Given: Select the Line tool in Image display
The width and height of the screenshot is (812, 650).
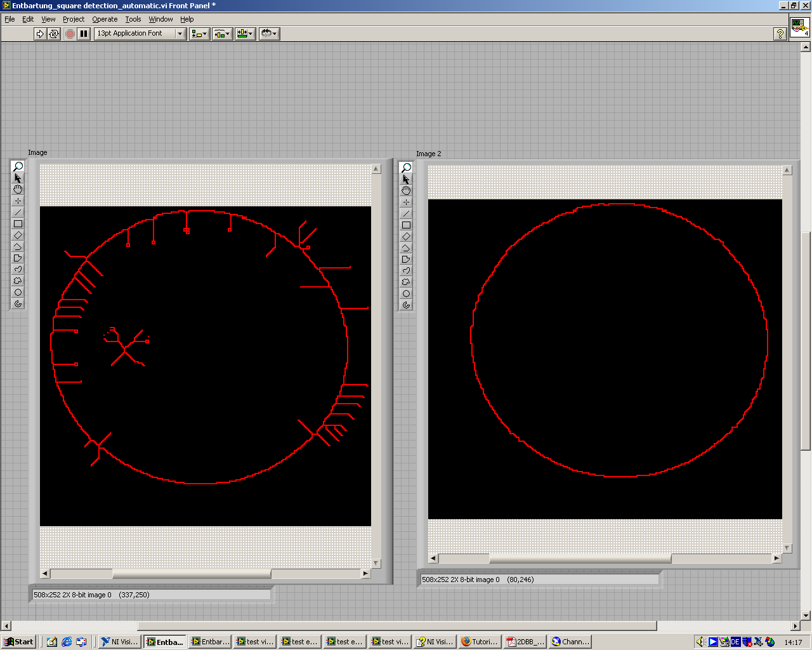Looking at the screenshot, I should coord(18,212).
